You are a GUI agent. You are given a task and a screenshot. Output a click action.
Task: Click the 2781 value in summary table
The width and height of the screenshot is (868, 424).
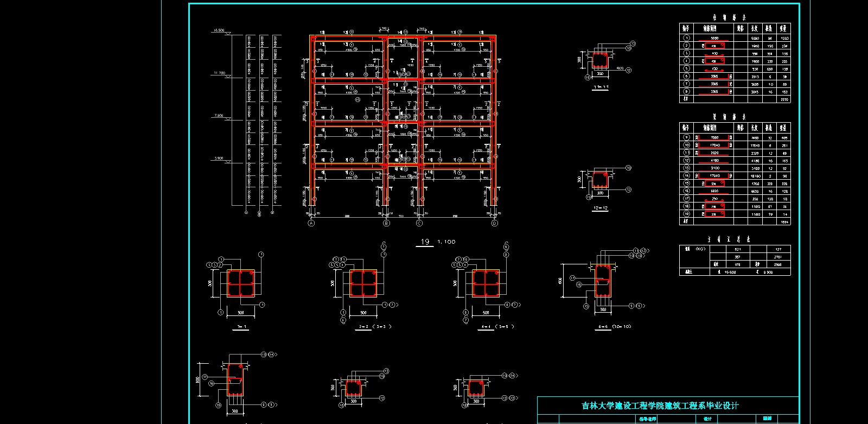tap(778, 257)
